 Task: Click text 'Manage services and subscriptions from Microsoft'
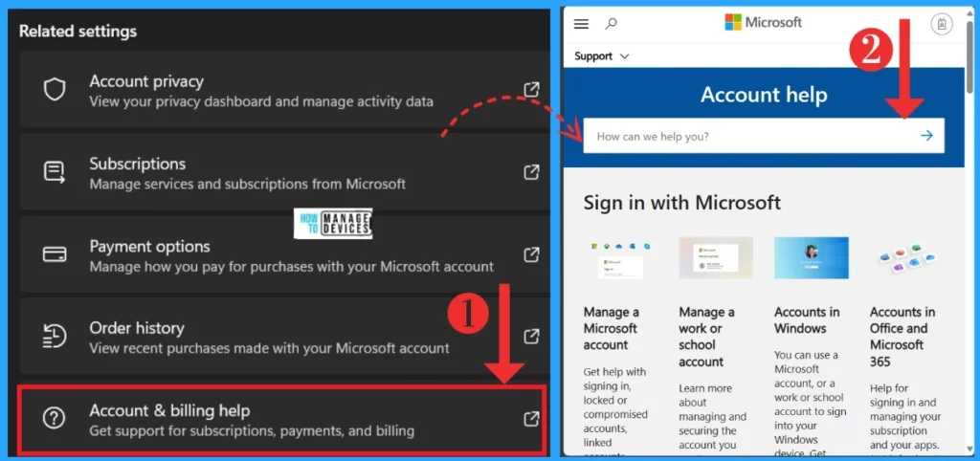[x=248, y=184]
